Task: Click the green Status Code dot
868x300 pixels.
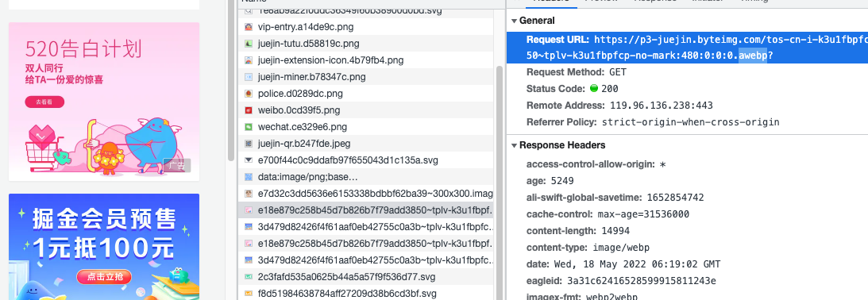Action: [x=595, y=89]
